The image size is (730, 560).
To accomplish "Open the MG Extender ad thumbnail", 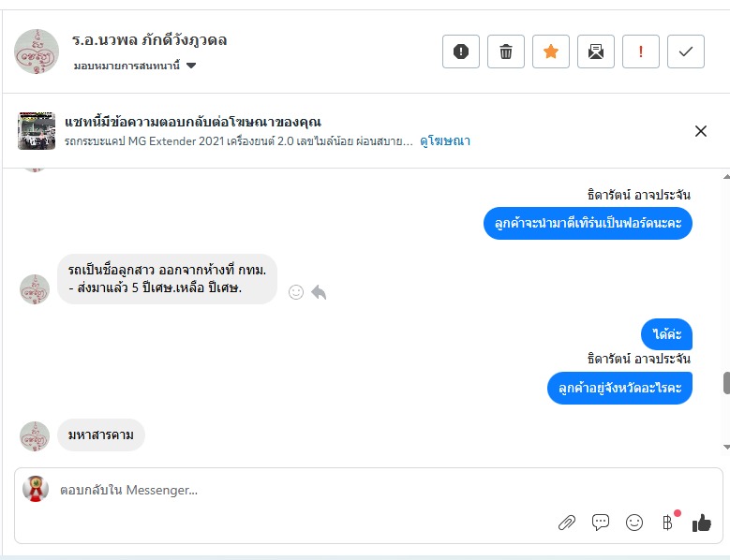I will coord(37,131).
